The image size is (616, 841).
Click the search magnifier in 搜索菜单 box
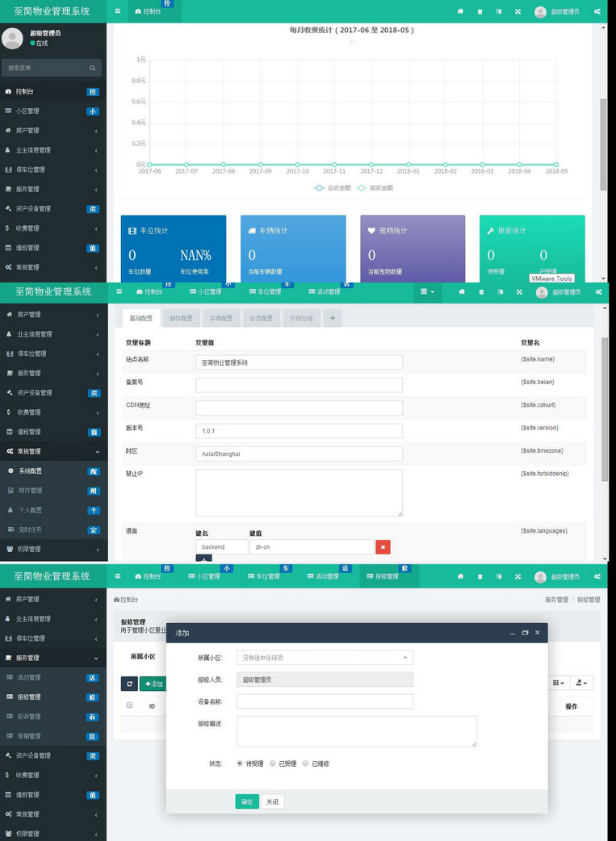point(92,68)
